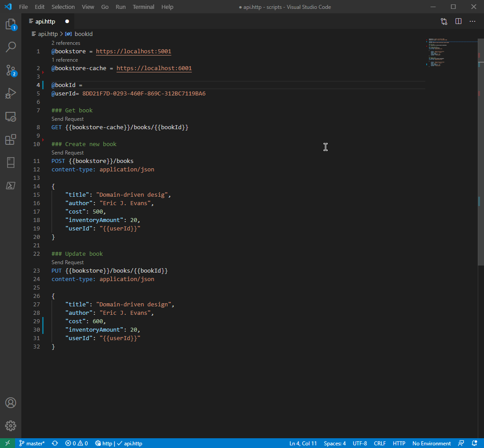The height and width of the screenshot is (448, 484).
Task: Open the More Actions ellipsis menu
Action: point(472,21)
